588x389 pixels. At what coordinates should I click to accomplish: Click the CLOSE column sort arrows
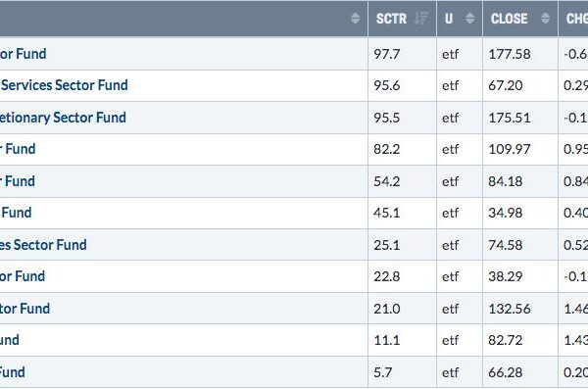click(x=546, y=18)
